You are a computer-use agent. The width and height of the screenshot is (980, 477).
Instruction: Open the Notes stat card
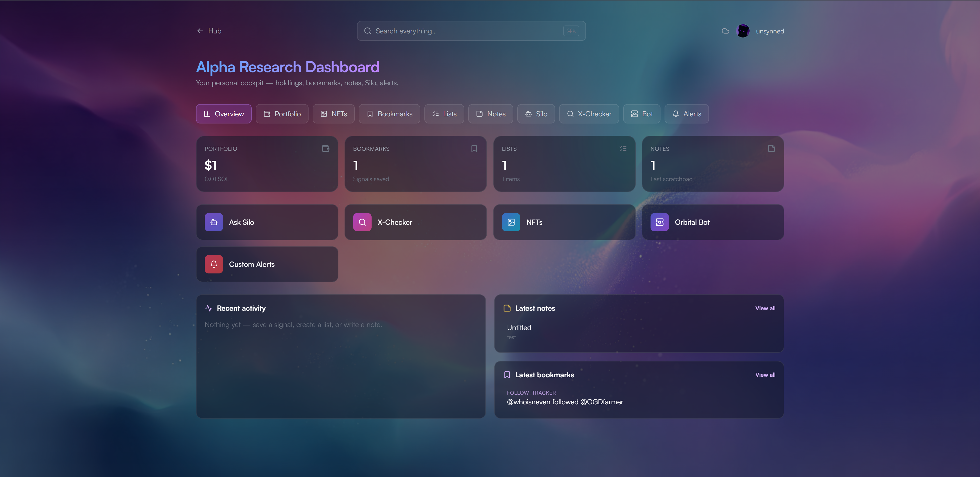(713, 164)
